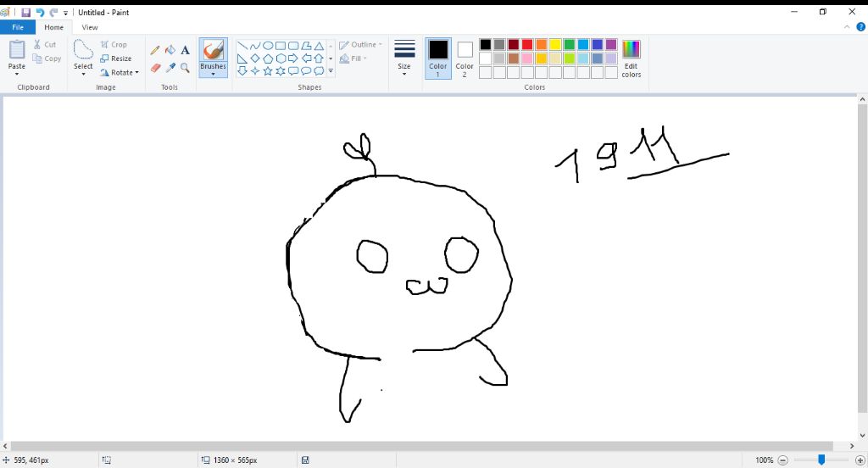Screen dimensions: 868x468
Task: Choose the Text tool
Action: click(x=185, y=50)
